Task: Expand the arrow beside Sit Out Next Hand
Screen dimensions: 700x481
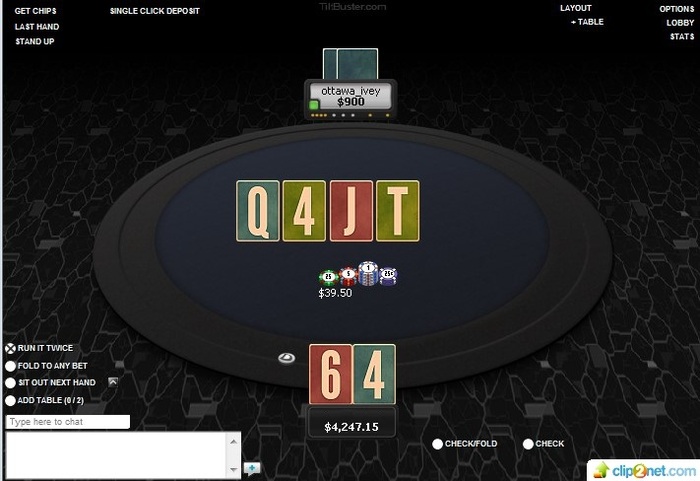Action: 113,382
